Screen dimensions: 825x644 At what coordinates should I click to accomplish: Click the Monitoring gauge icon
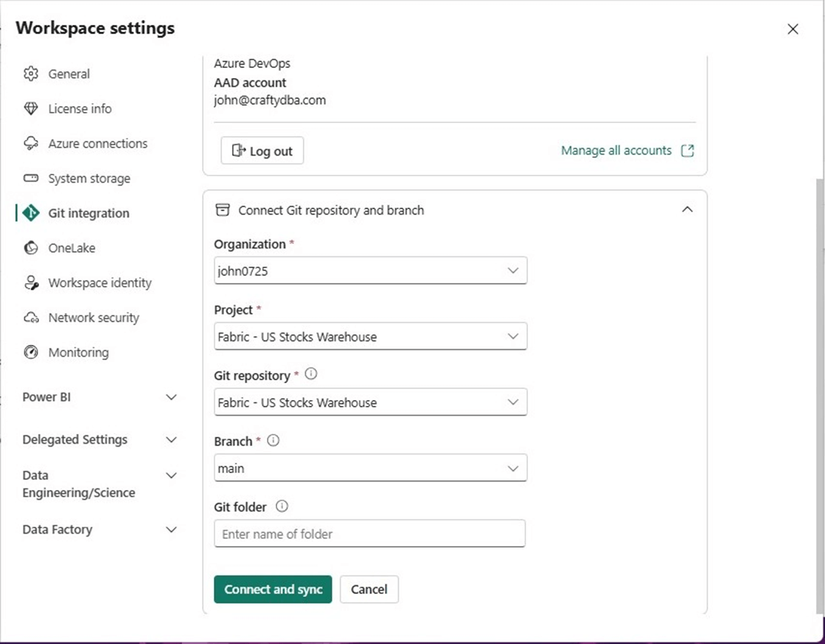(31, 352)
